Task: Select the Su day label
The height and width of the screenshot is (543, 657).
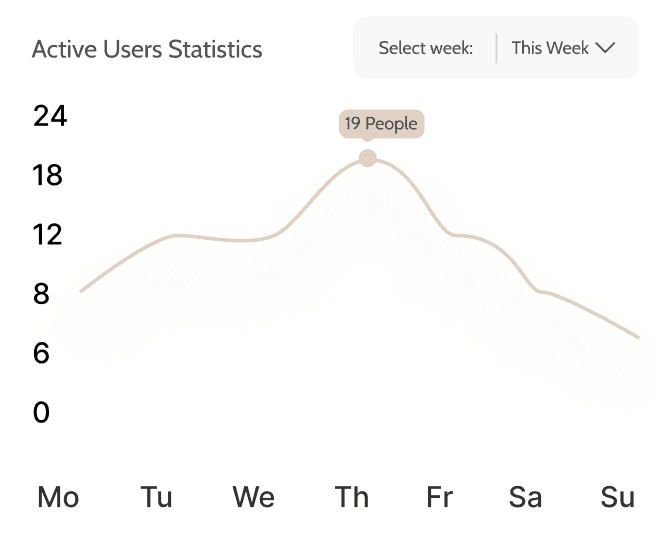Action: (x=618, y=497)
